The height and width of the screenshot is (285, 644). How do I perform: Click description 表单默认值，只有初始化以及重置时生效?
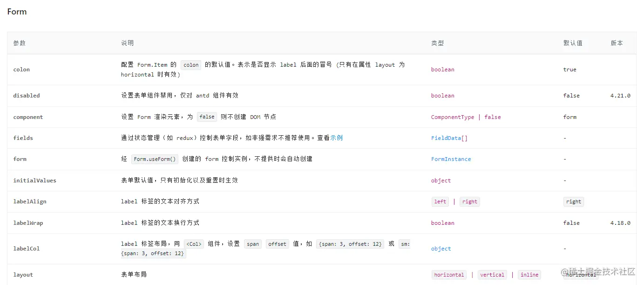(179, 181)
